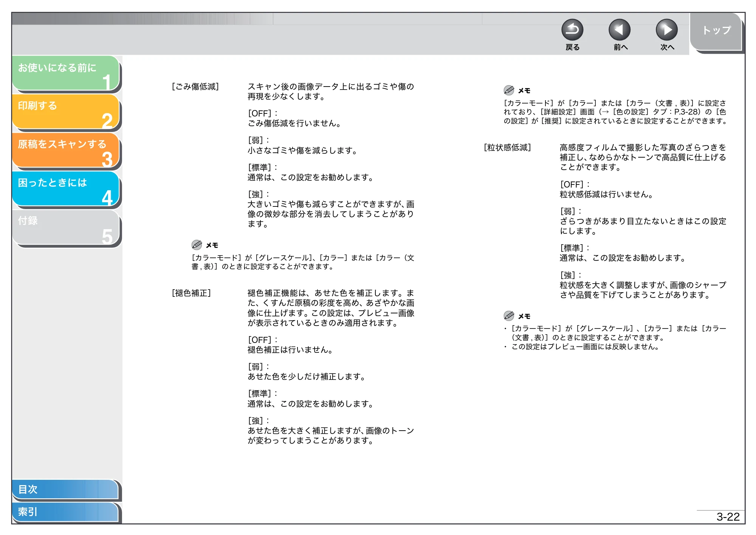
Task: Click text あせた色を少しだけ補正します。
Action: click(x=307, y=377)
